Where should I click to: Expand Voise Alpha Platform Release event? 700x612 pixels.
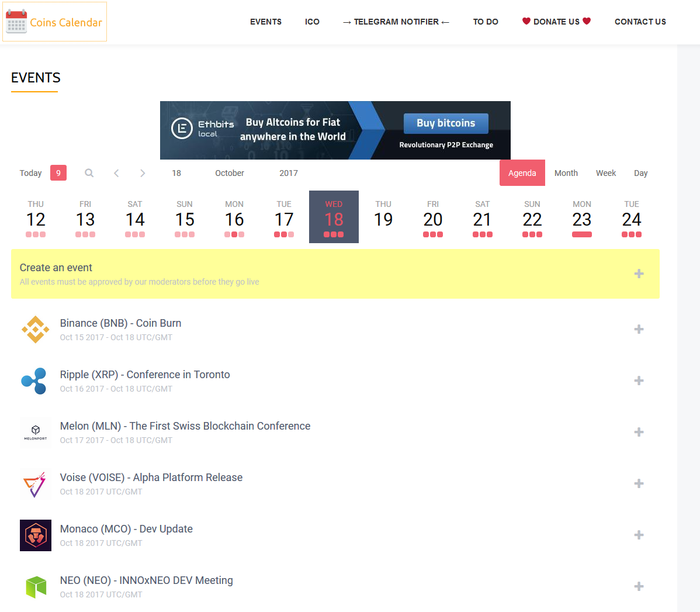tap(639, 483)
